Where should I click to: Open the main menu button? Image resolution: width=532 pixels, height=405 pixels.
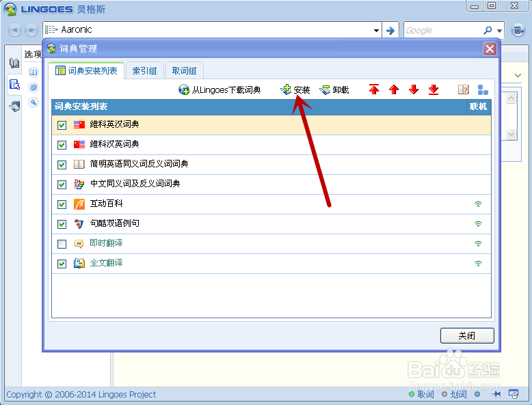pyautogui.click(x=518, y=30)
